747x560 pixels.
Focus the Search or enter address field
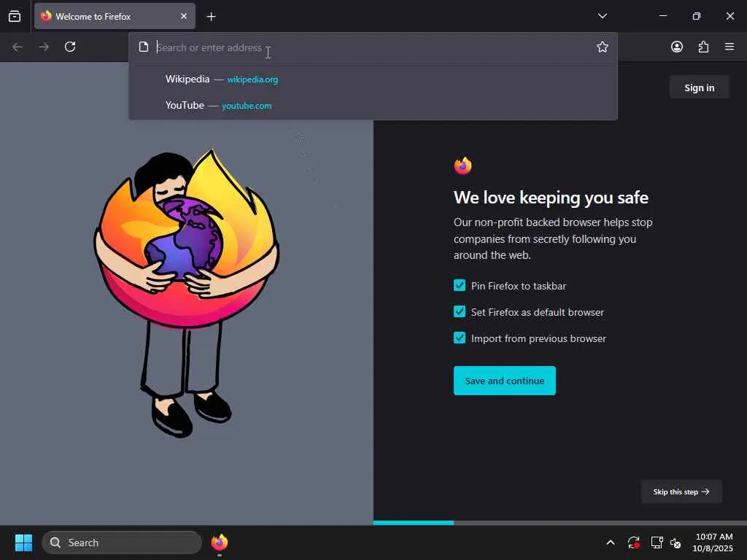click(373, 47)
